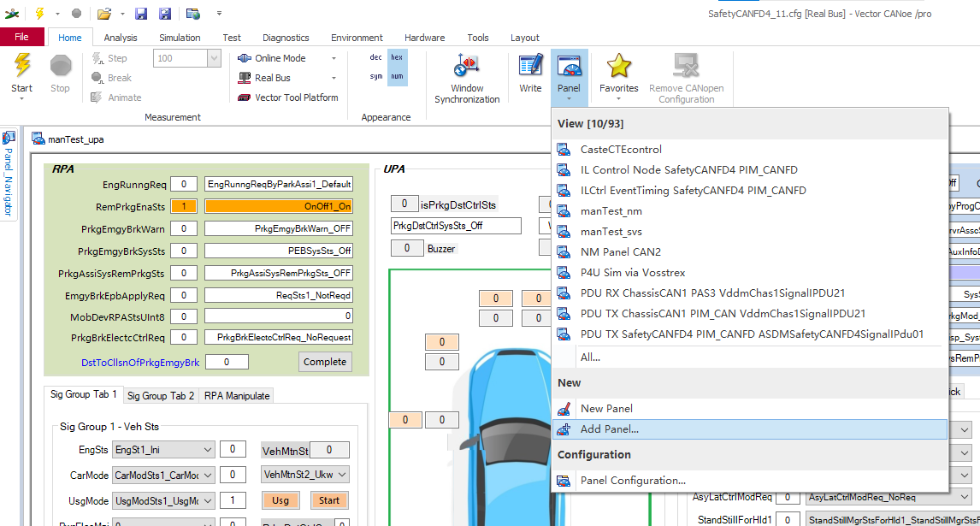
Task: Switch display to dec format
Action: click(375, 57)
